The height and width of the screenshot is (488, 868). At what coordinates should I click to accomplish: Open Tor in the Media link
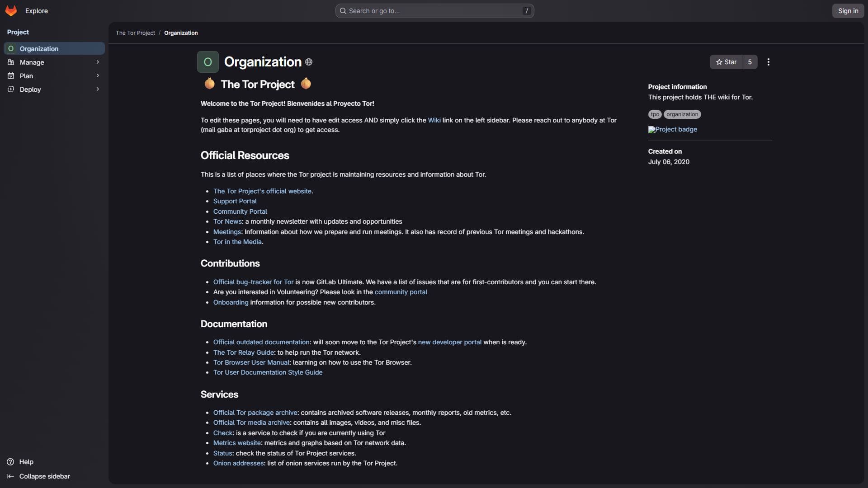(237, 242)
